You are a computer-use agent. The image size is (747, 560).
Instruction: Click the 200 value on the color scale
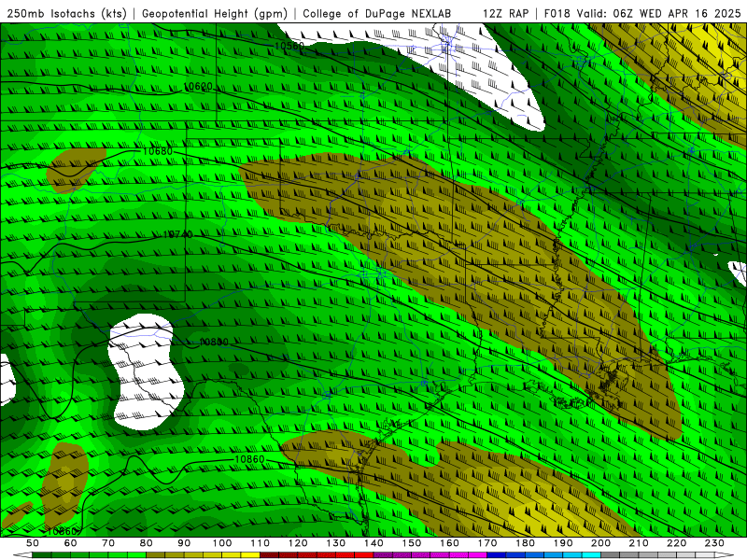pyautogui.click(x=600, y=543)
